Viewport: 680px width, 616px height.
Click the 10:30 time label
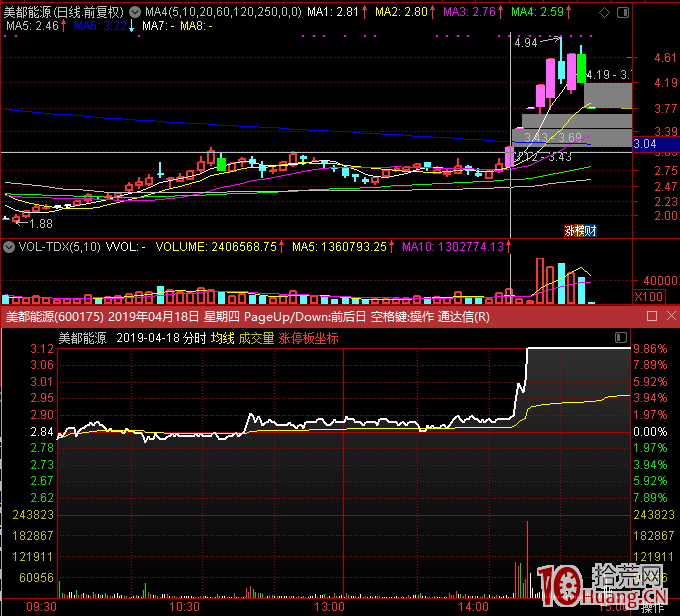click(184, 607)
